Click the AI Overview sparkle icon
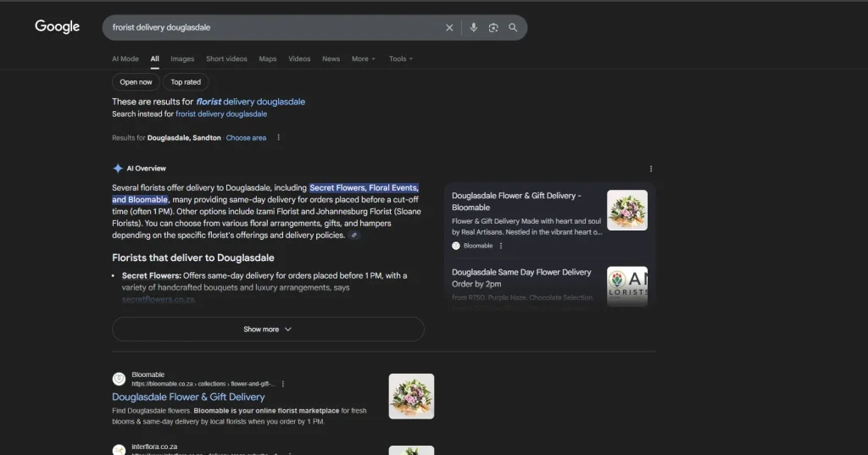The image size is (868, 455). pyautogui.click(x=117, y=169)
